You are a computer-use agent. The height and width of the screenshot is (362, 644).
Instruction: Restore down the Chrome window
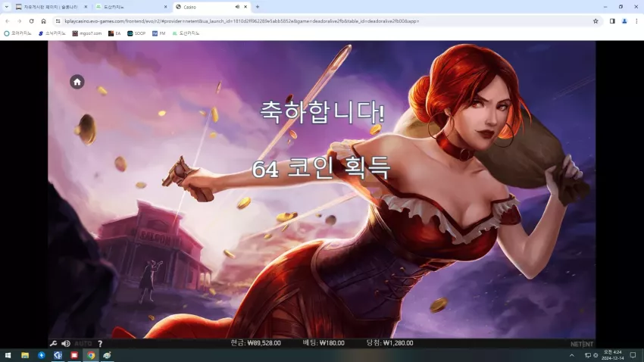tap(621, 7)
